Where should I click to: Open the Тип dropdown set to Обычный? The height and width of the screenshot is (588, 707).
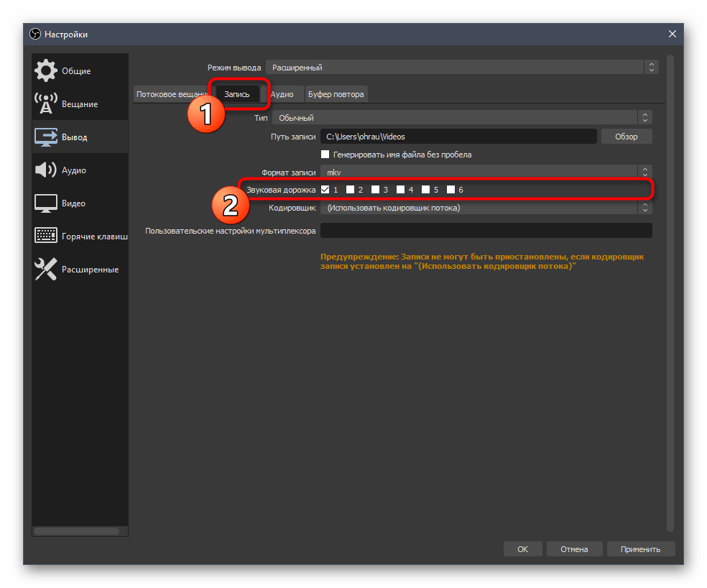pyautogui.click(x=461, y=118)
